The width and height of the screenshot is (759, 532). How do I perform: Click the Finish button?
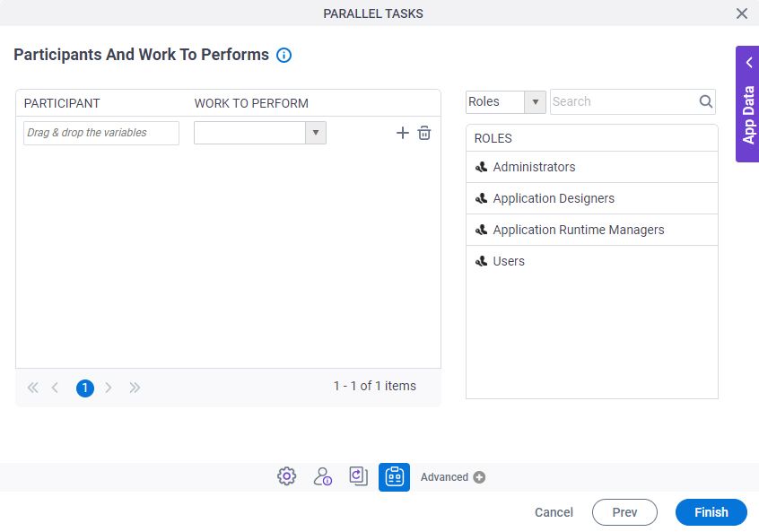711,512
